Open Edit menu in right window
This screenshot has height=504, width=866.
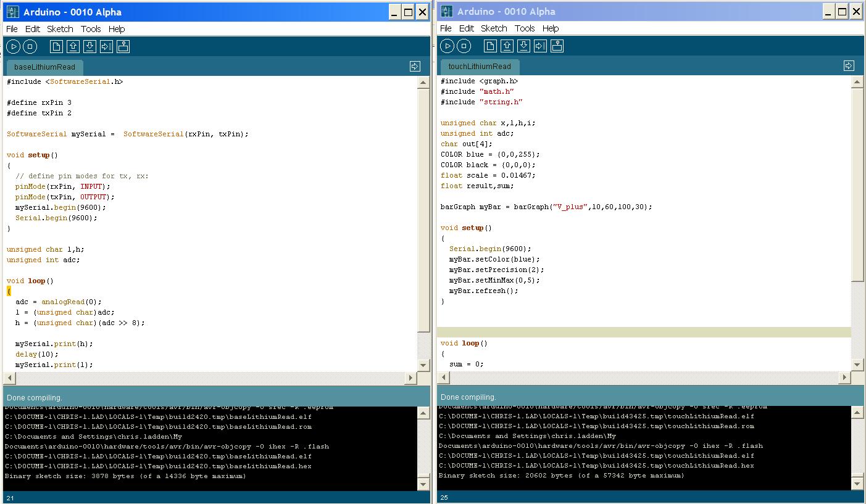(467, 28)
